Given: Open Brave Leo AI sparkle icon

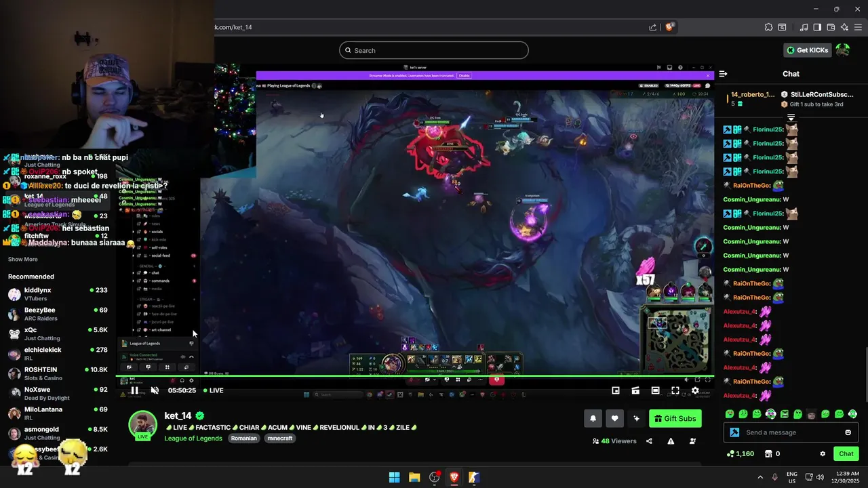Looking at the screenshot, I should (x=844, y=27).
